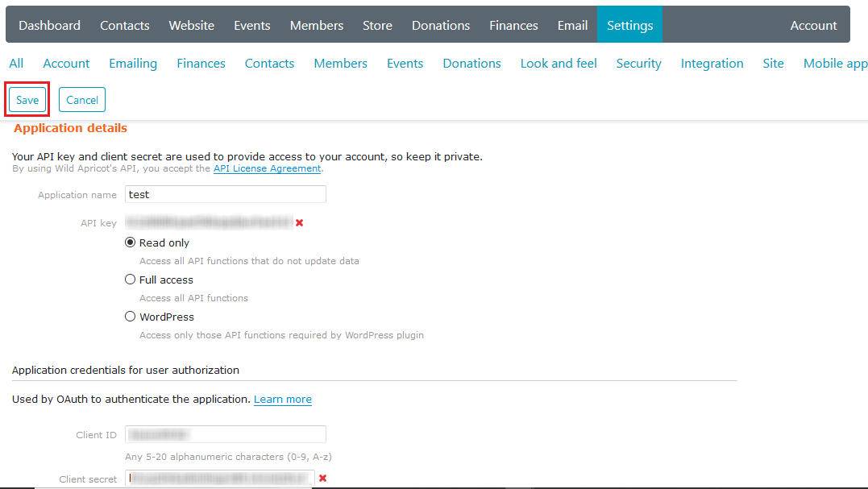The width and height of the screenshot is (868, 489).
Task: Choose the WordPress access option
Action: [x=130, y=317]
